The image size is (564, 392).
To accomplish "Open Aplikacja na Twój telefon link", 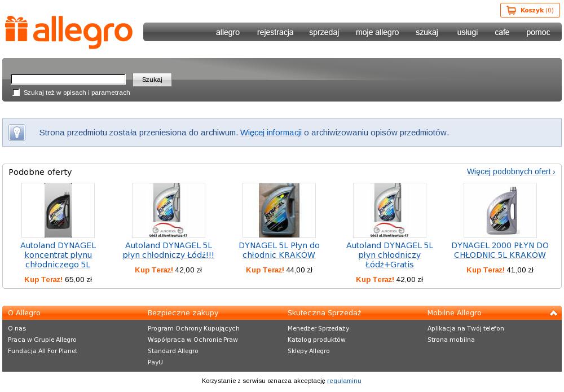I will click(466, 328).
